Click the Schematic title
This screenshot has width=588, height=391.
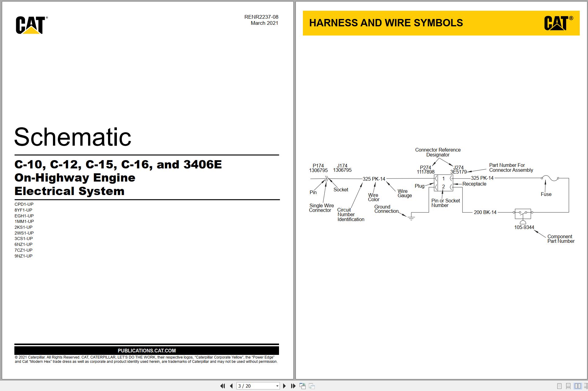(x=73, y=137)
